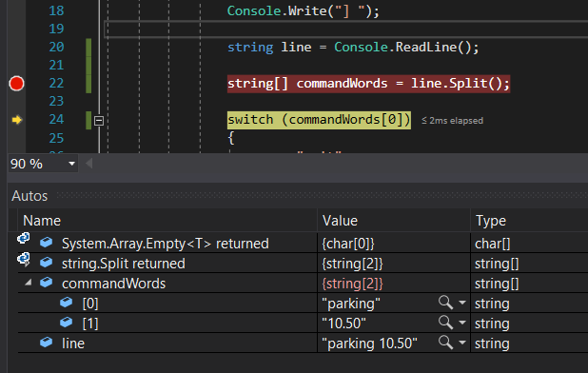Viewport: 588px width, 373px height.
Task: Click the char[] type cell
Action: coord(529,244)
